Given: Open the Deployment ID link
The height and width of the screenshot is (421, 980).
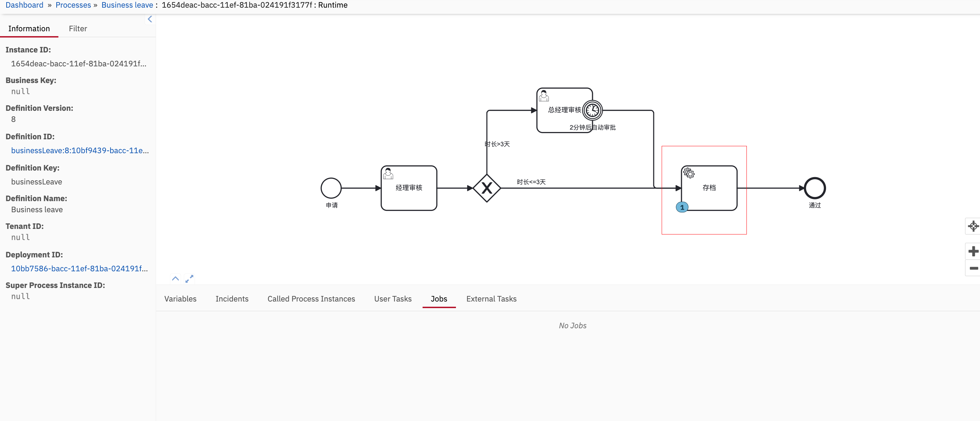Looking at the screenshot, I should [79, 269].
